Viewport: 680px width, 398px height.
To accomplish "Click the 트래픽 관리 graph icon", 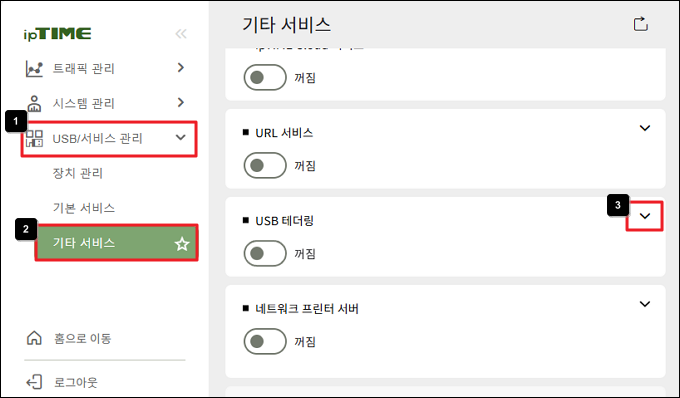I will point(34,69).
